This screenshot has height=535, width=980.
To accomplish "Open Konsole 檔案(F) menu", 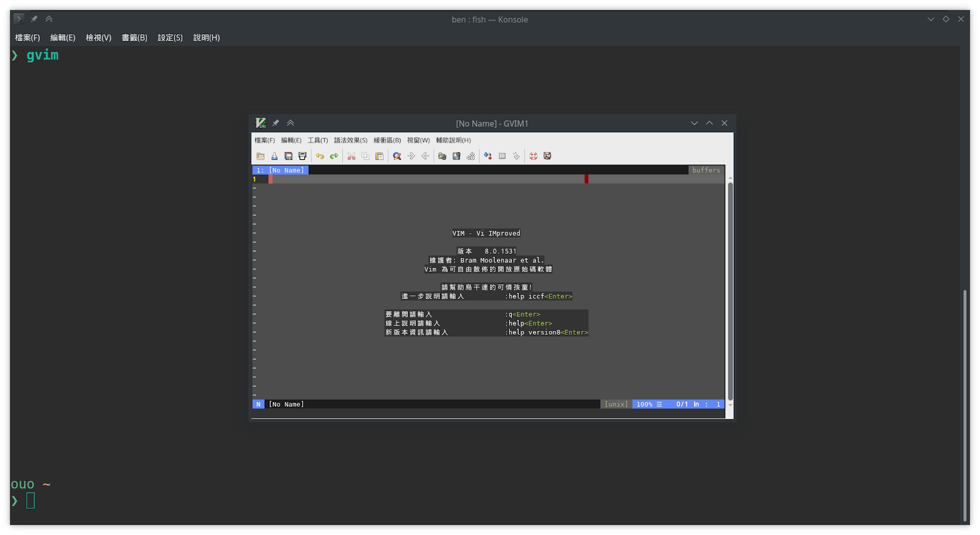I will coord(28,38).
